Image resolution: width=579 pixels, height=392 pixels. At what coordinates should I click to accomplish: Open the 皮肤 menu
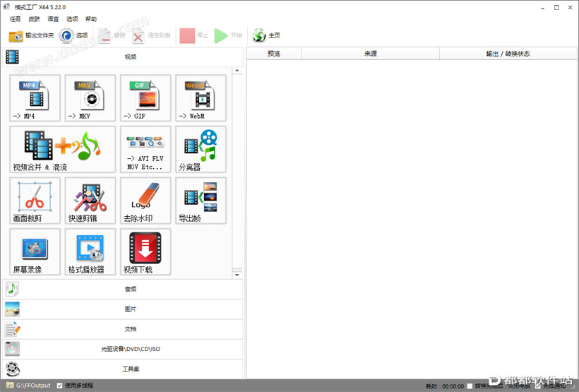[x=34, y=19]
